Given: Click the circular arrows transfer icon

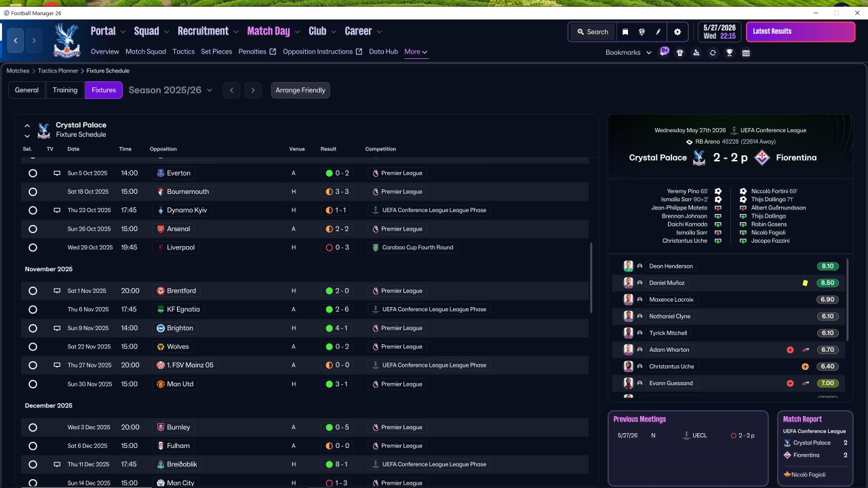Looking at the screenshot, I should click(x=713, y=53).
